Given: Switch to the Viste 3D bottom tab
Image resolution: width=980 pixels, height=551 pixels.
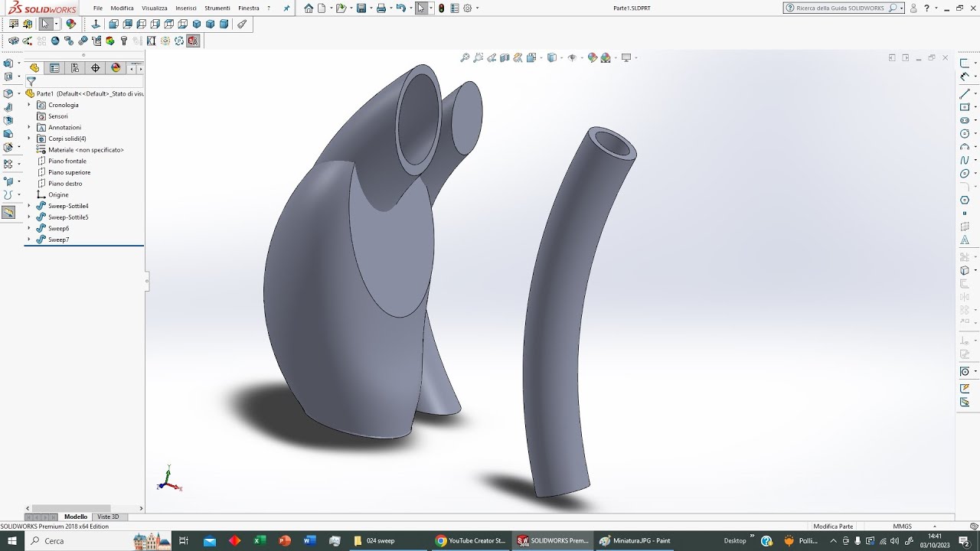Looking at the screenshot, I should coord(108,517).
